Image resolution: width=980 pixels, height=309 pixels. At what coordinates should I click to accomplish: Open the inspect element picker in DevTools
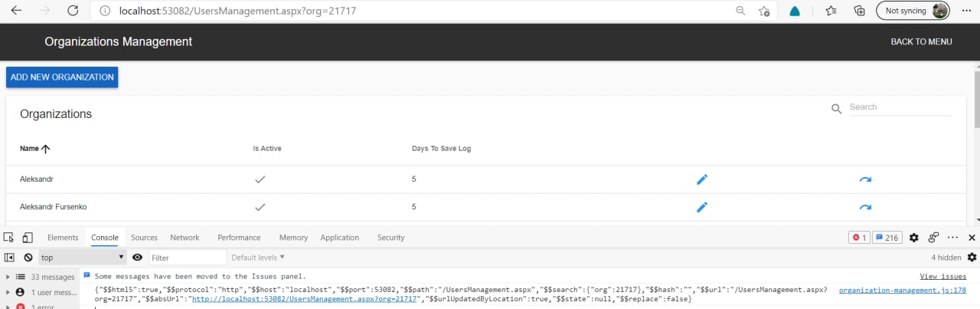click(9, 238)
